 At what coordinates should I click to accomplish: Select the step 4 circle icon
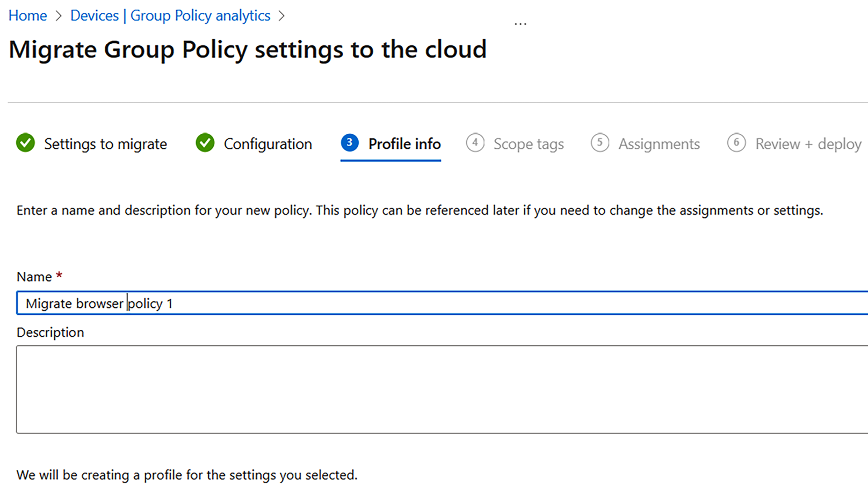[x=475, y=143]
